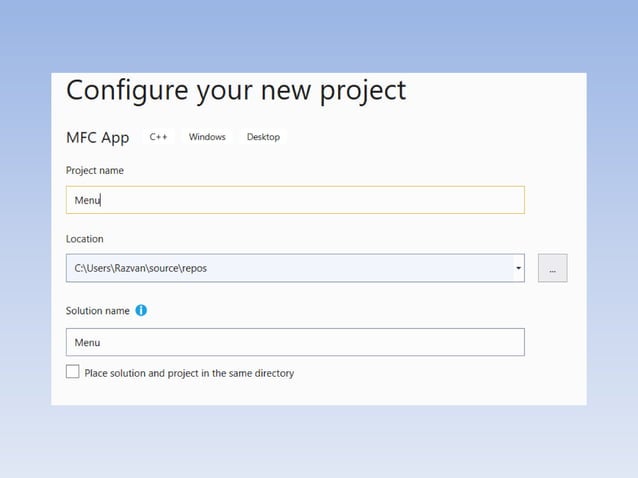Click the "Place solution and project" label text
The image size is (638, 478).
coord(189,373)
